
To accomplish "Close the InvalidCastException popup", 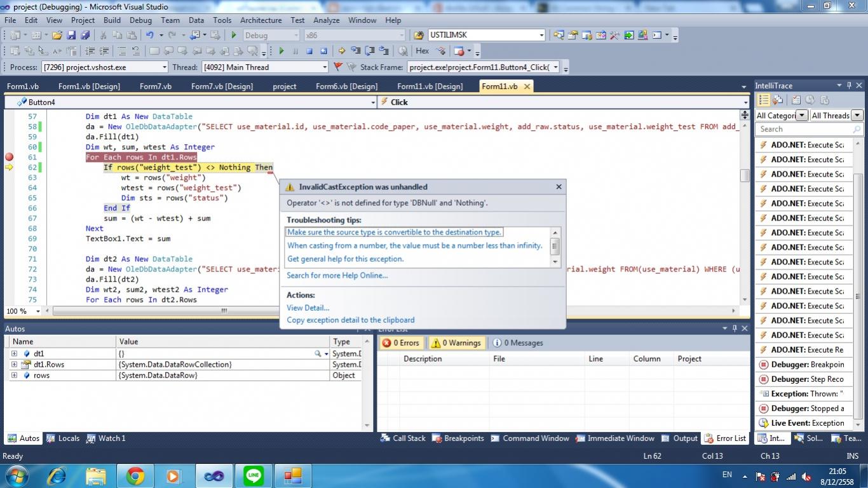I will click(559, 187).
